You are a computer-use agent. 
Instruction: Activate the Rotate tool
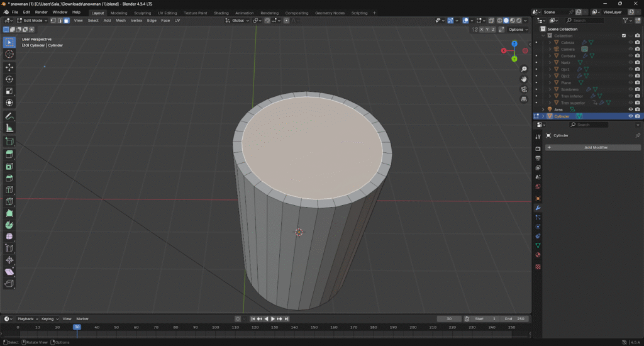pyautogui.click(x=9, y=79)
